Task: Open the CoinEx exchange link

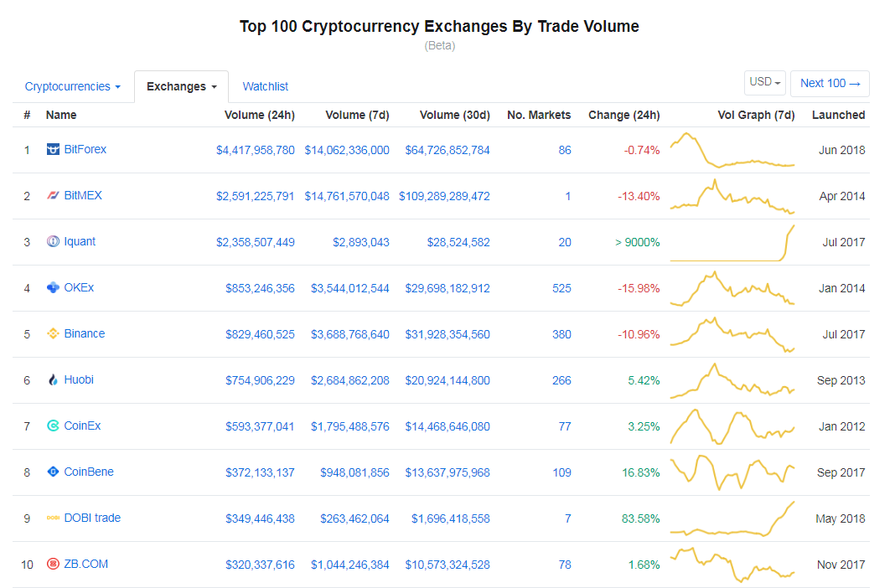Action: coord(82,426)
